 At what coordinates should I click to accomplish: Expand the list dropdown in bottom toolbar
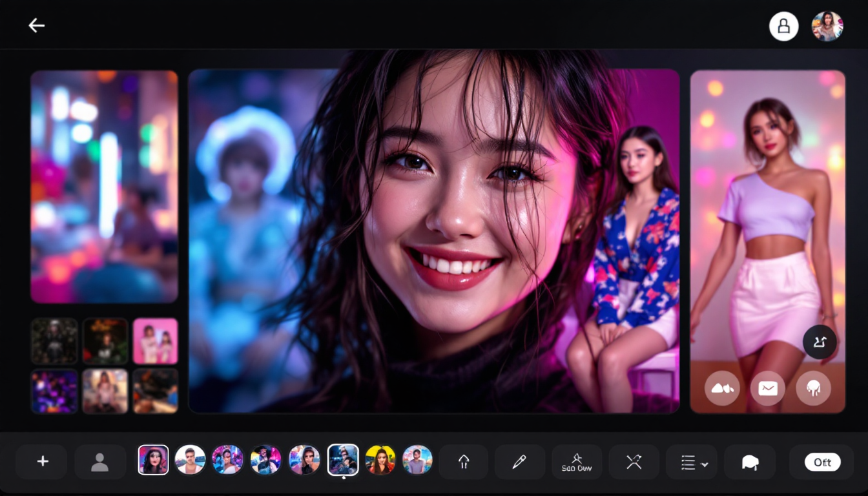tap(692, 462)
